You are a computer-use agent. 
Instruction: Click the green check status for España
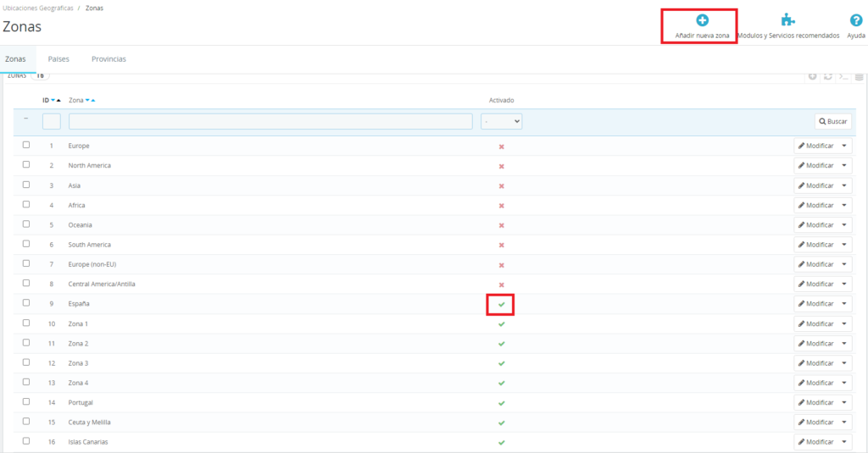tap(502, 304)
